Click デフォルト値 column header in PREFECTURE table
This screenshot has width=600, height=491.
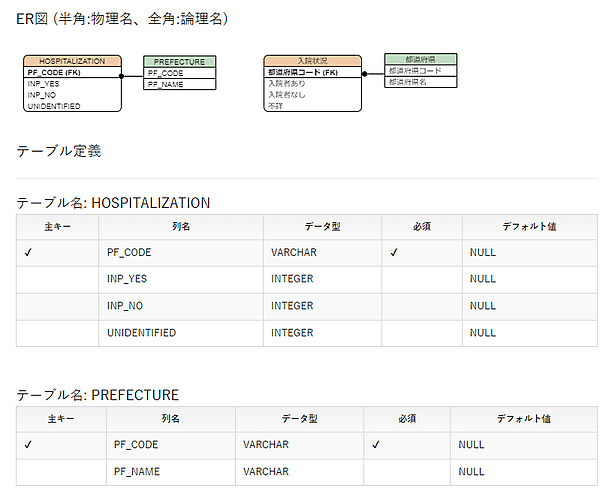pyautogui.click(x=523, y=418)
